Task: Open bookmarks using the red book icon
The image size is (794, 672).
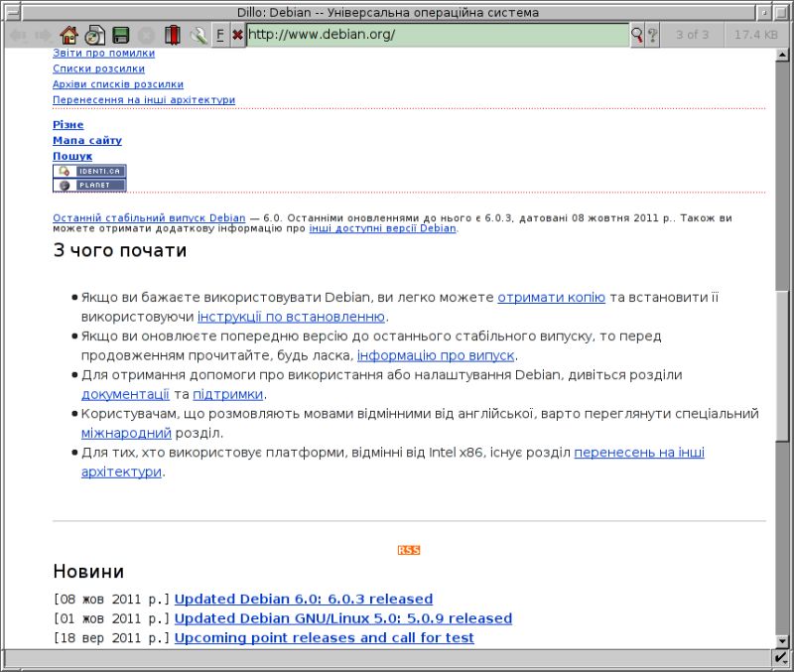Action: click(171, 34)
